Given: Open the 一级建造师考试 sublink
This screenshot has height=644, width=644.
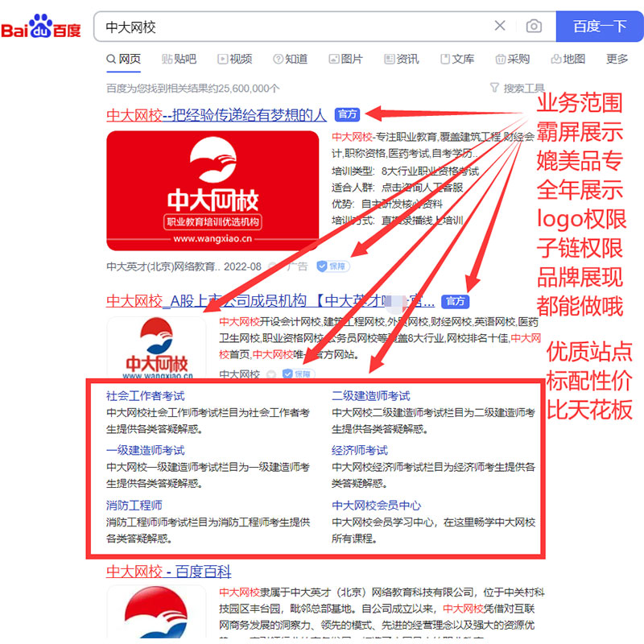Looking at the screenshot, I should point(146,450).
